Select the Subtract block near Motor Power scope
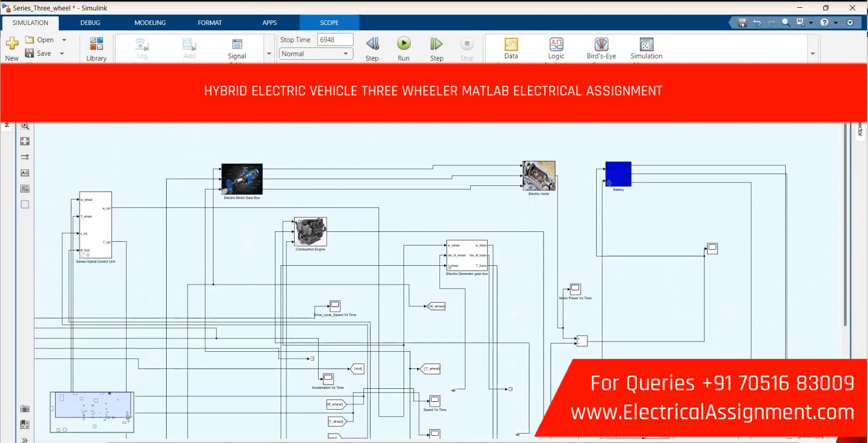Viewport: 868px width, 443px height. (x=582, y=341)
